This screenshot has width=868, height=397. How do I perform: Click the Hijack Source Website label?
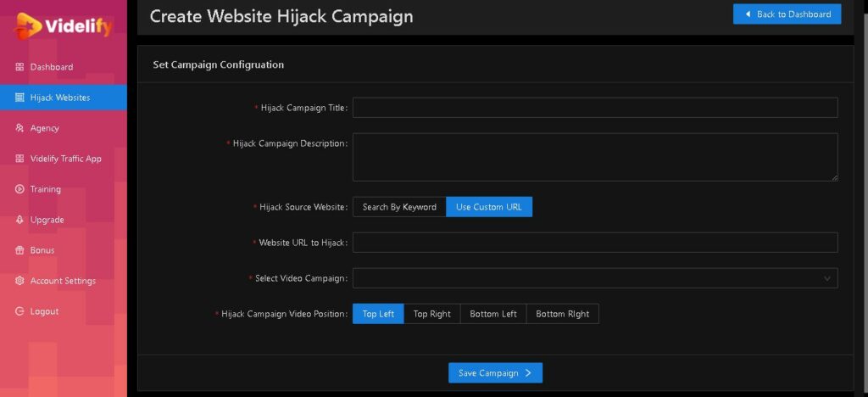point(303,207)
